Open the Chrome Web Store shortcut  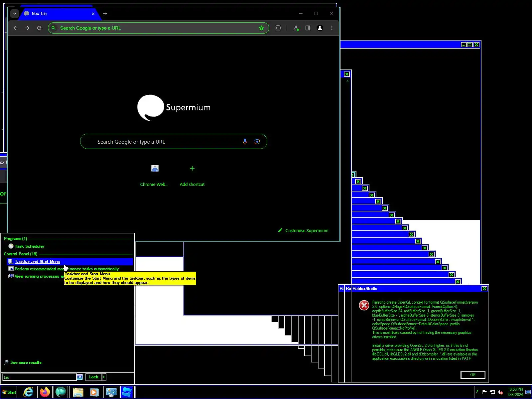(x=155, y=175)
